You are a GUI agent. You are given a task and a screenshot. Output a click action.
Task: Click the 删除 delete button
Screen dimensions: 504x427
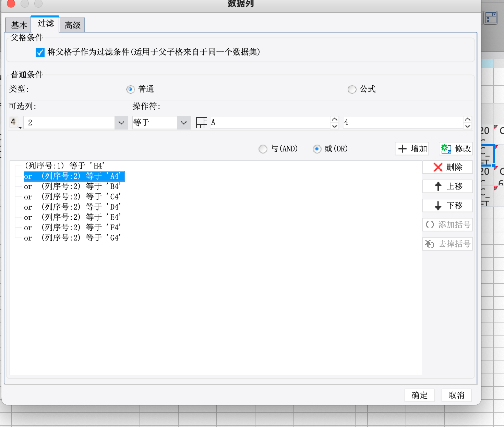tap(448, 167)
